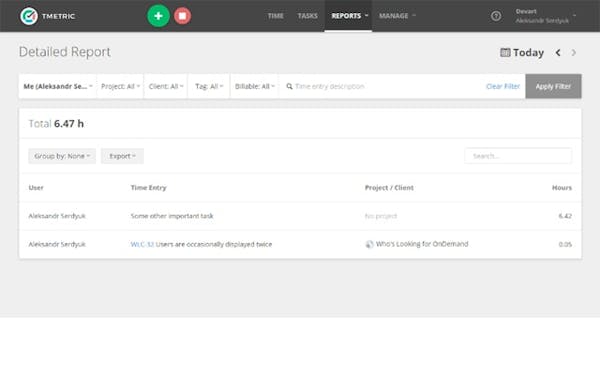Go to next day with right chevron
This screenshot has height=375, width=600.
[x=573, y=52]
